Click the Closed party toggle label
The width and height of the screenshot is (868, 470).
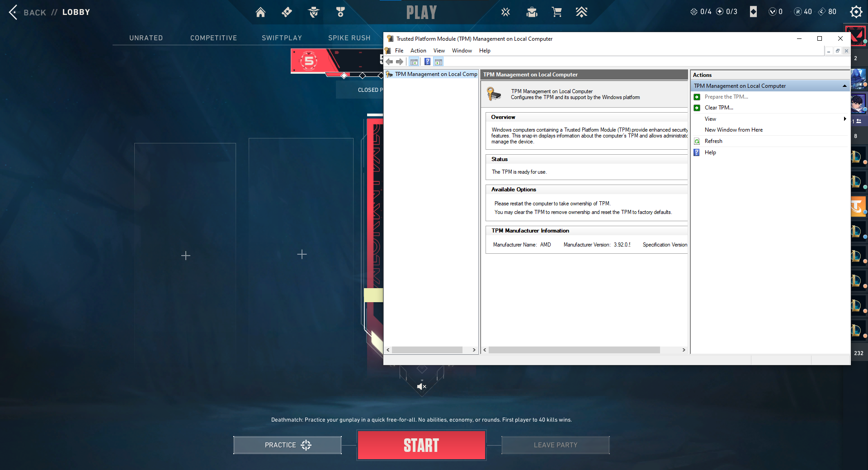[370, 90]
